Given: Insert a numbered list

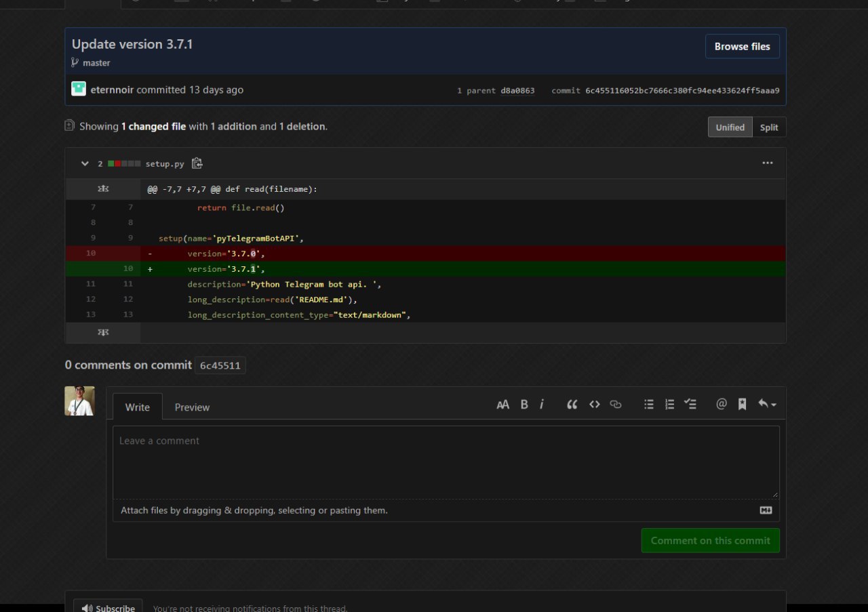Looking at the screenshot, I should (x=669, y=405).
